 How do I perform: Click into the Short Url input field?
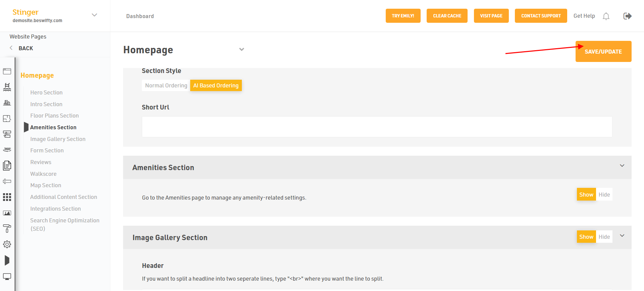(x=377, y=127)
